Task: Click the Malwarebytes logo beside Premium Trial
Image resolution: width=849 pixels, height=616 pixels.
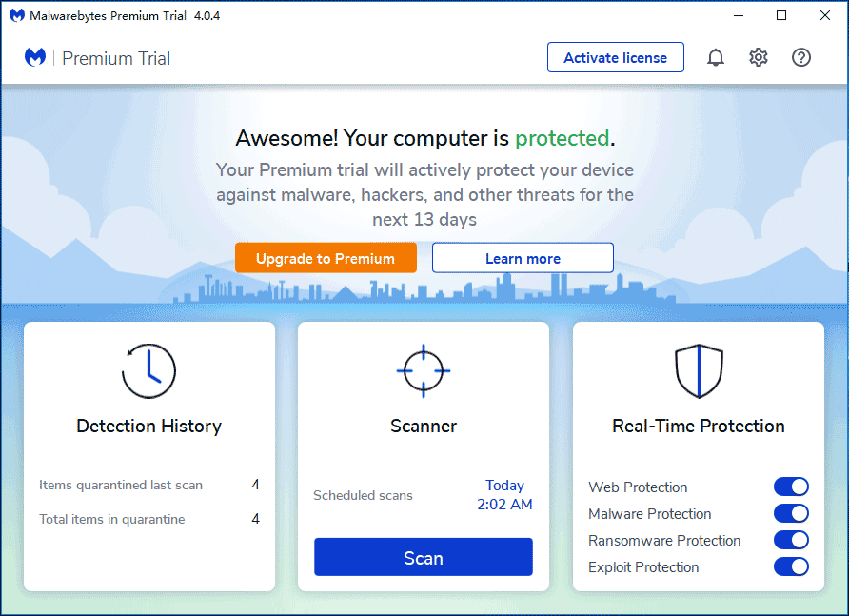Action: [35, 57]
